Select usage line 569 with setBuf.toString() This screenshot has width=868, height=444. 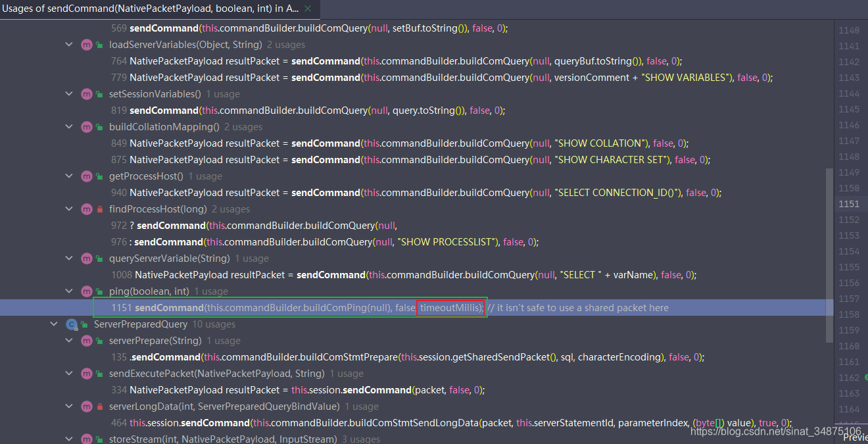tap(310, 28)
